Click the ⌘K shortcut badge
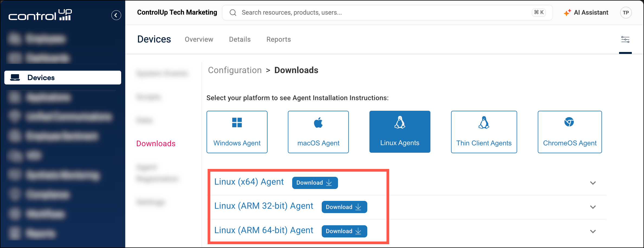644x248 pixels. 539,12
